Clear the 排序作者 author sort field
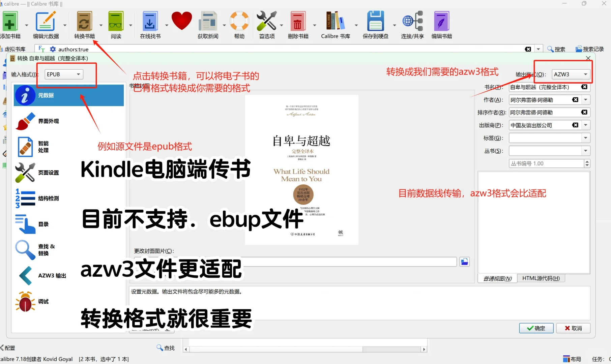 point(584,112)
